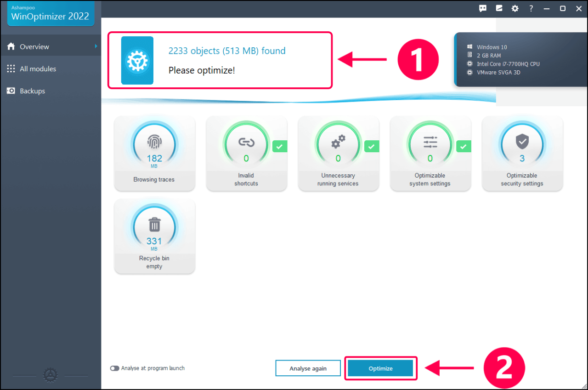588x390 pixels.
Task: Click the Optimize button
Action: click(x=380, y=368)
